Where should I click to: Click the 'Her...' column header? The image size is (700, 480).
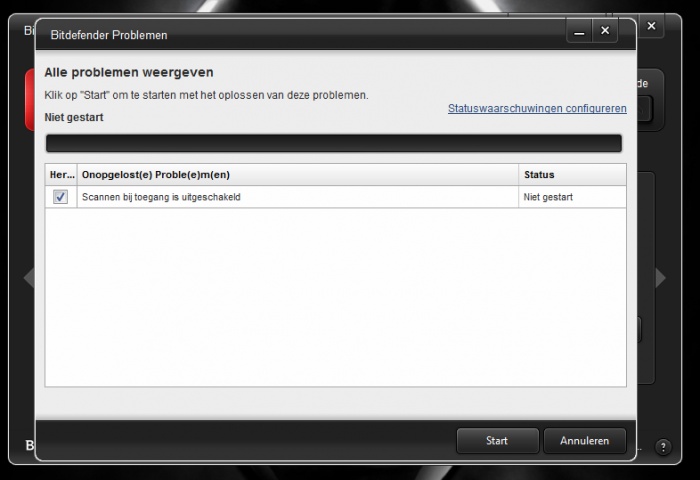pyautogui.click(x=62, y=175)
